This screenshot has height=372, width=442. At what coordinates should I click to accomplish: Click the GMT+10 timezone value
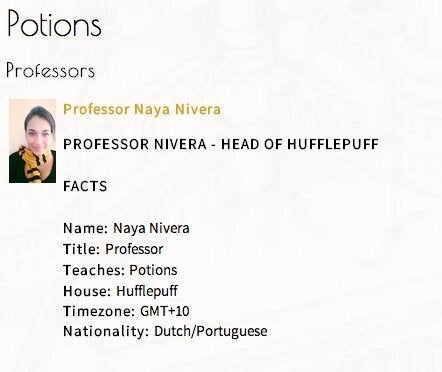[x=165, y=311]
